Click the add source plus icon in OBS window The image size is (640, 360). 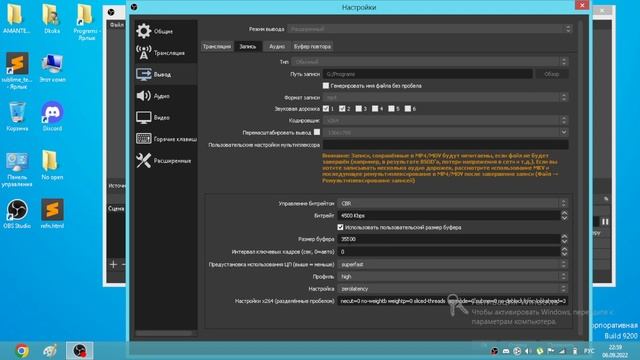pyautogui.click(x=113, y=264)
